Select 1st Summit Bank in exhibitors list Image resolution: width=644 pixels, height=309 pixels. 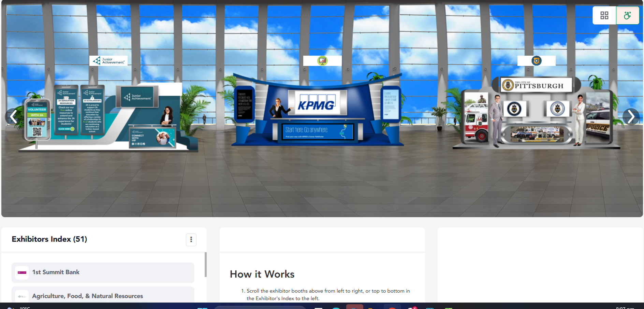(103, 272)
